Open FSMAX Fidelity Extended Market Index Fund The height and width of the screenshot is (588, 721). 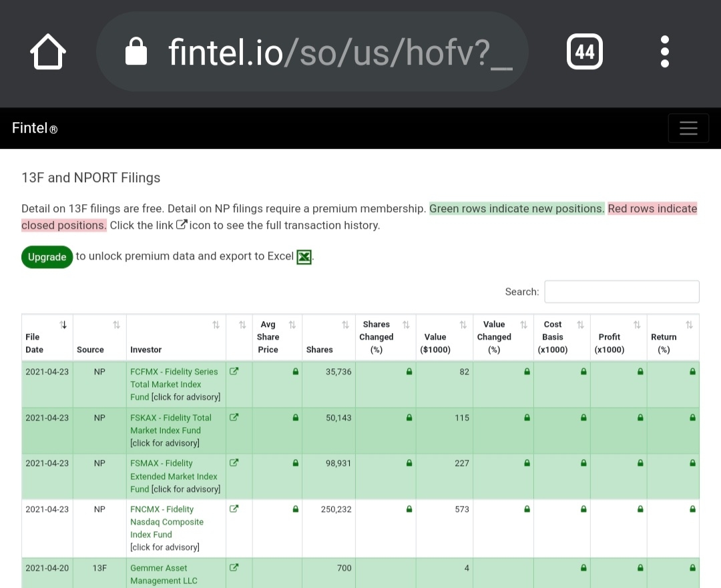click(174, 476)
